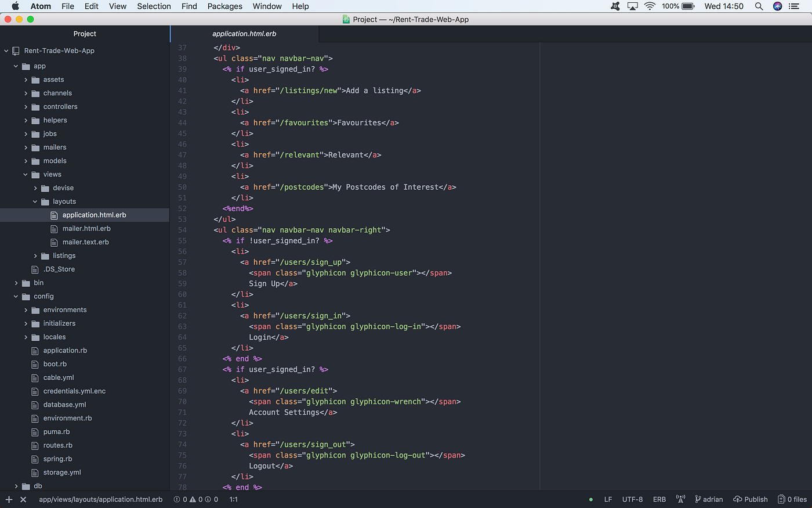Viewport: 812px width, 508px height.
Task: Click the plus icon in status bar
Action: tap(9, 499)
